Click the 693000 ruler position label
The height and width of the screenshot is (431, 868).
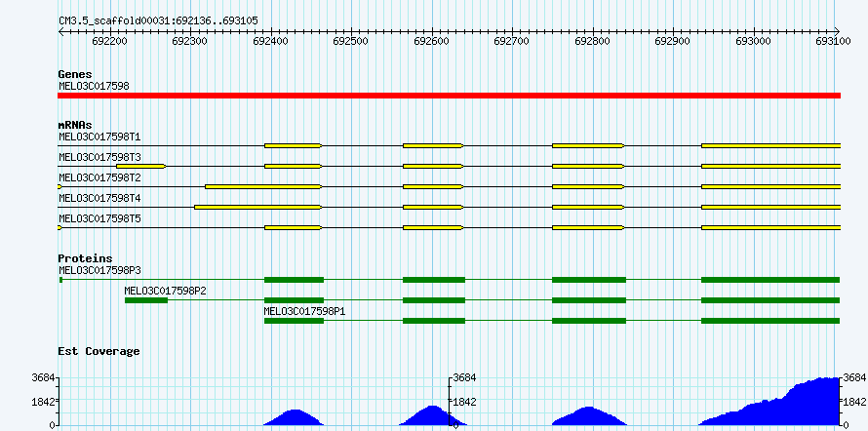tap(753, 41)
